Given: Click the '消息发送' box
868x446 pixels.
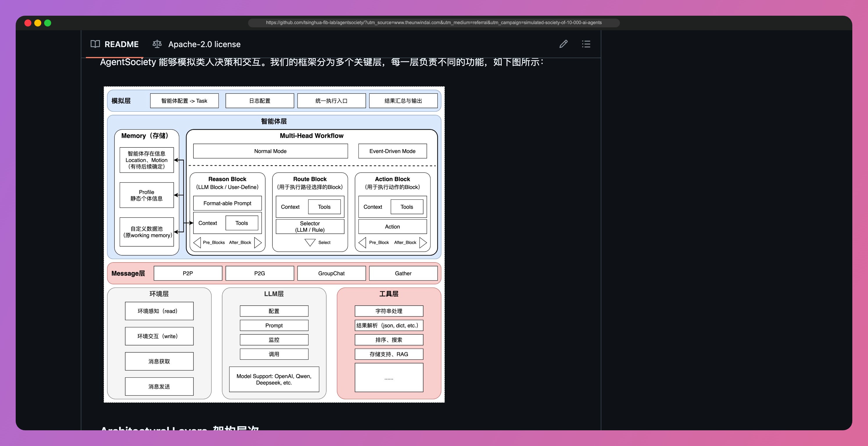Looking at the screenshot, I should point(159,387).
